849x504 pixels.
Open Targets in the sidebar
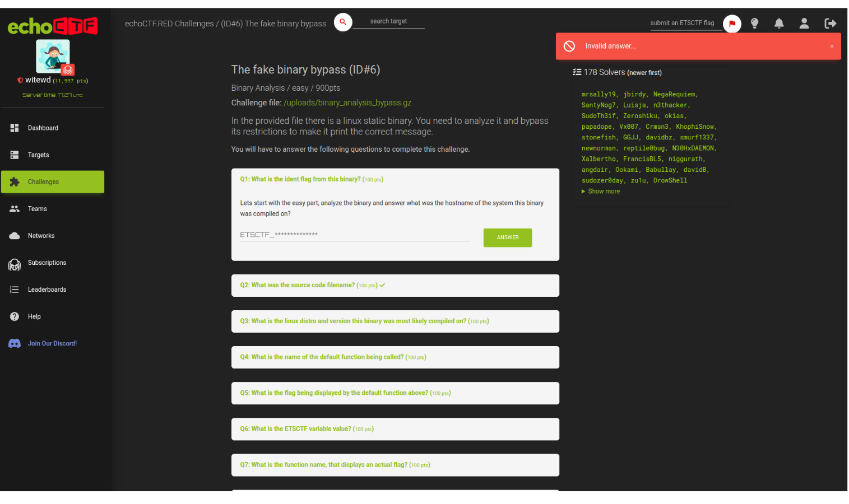38,155
